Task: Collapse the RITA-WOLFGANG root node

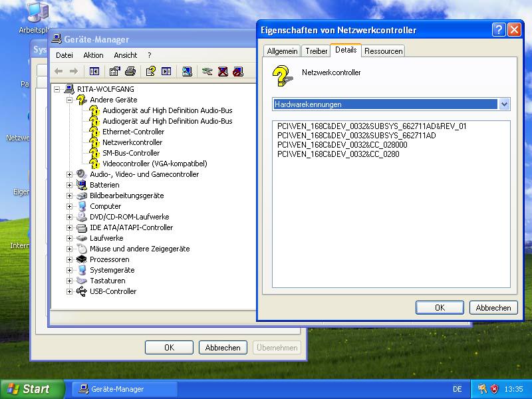Action: pyautogui.click(x=57, y=89)
